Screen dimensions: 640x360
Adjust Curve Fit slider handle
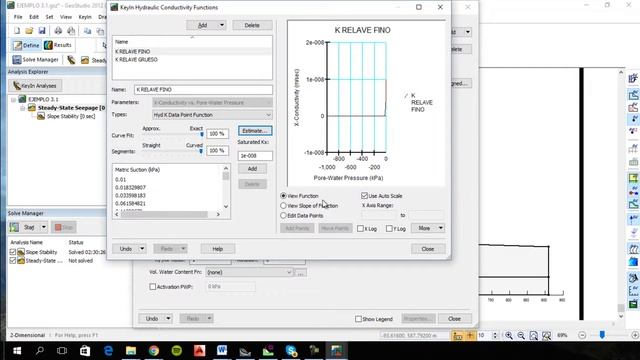202,134
